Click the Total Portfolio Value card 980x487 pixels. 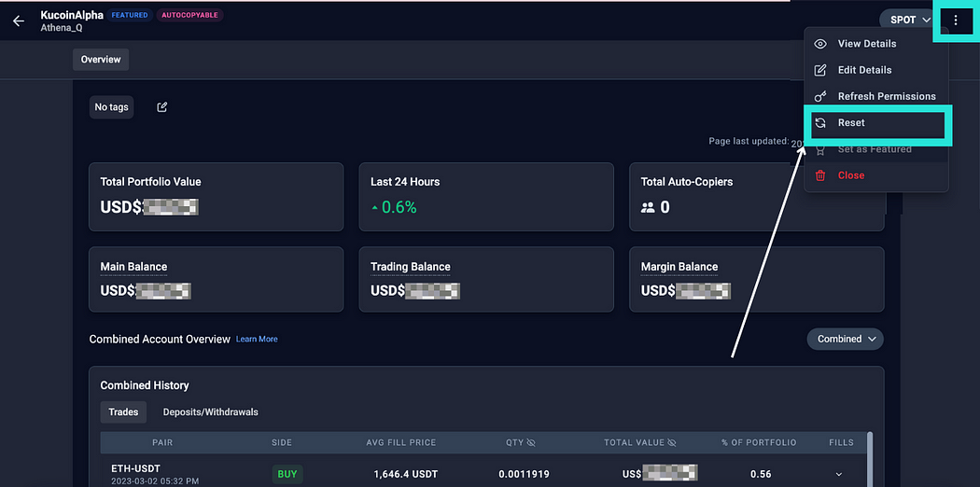(x=217, y=197)
